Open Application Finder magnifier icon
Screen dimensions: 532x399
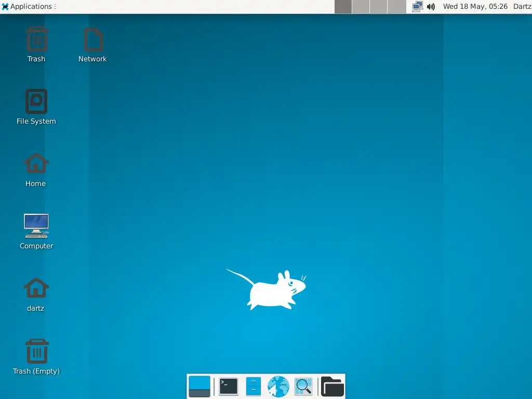click(x=303, y=386)
